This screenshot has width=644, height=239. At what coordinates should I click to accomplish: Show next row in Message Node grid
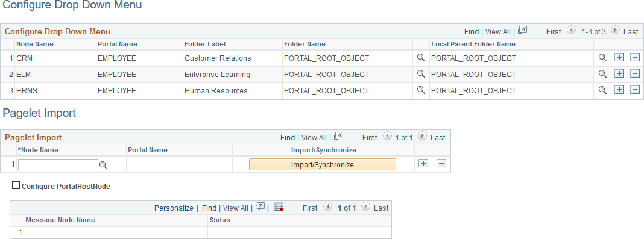[365, 206]
